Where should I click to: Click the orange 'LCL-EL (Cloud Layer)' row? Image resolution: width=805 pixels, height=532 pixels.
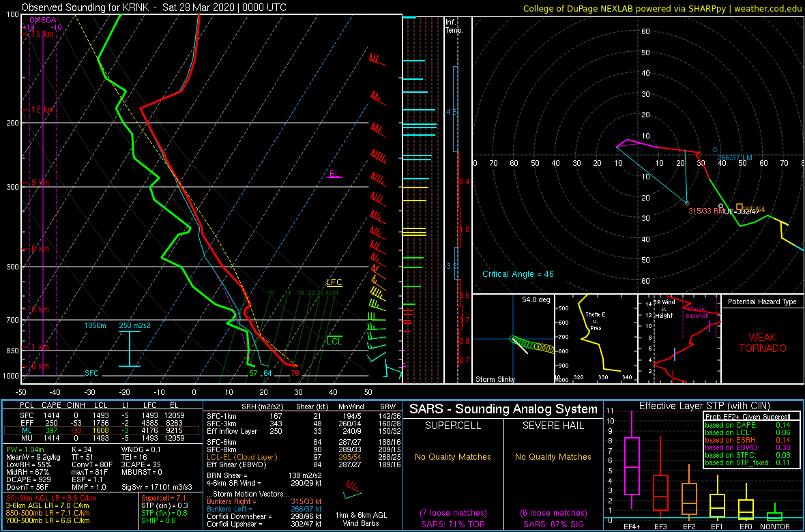click(303, 456)
